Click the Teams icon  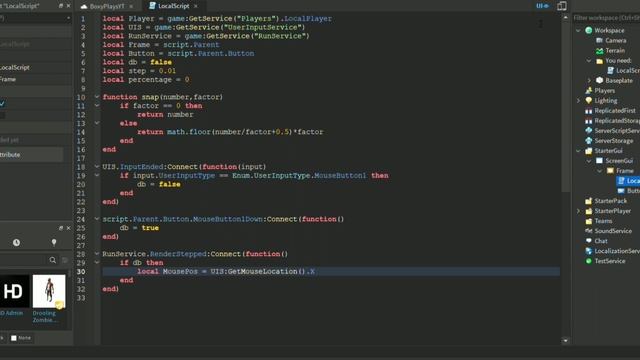(589, 221)
